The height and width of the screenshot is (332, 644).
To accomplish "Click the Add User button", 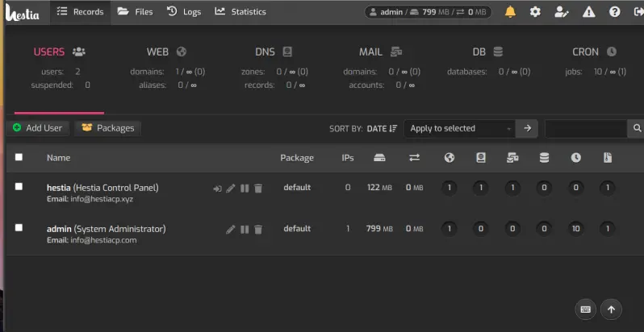I will click(37, 128).
